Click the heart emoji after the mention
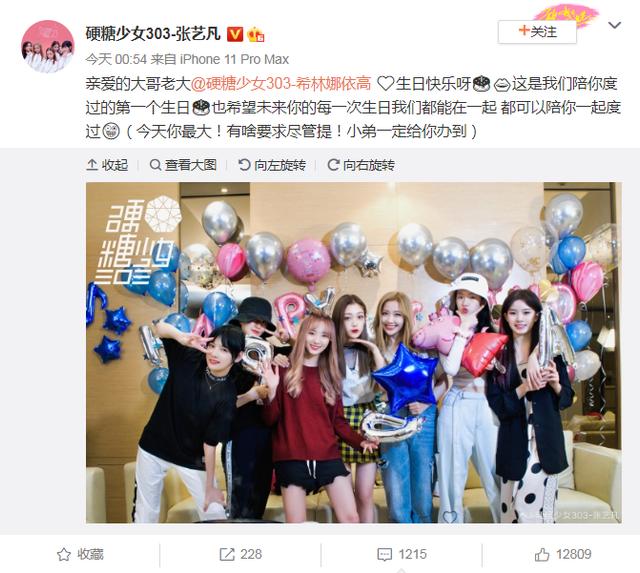640x573 pixels. click(x=384, y=84)
